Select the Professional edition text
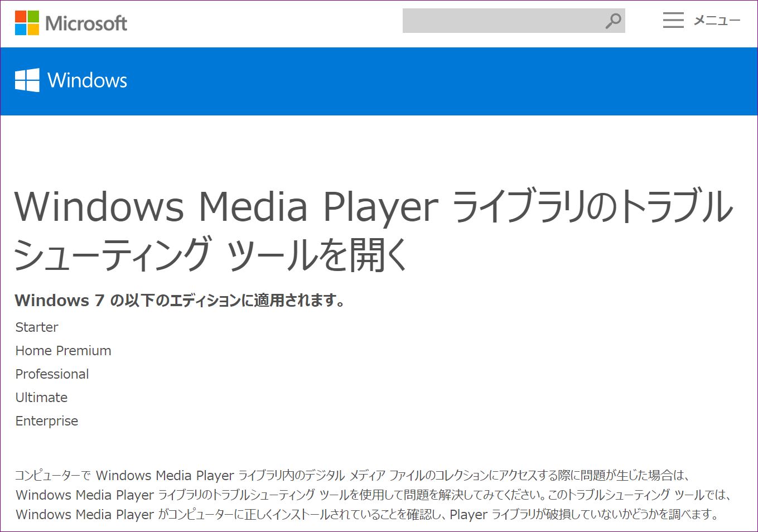Screen dimensions: 758x532 pyautogui.click(x=52, y=374)
